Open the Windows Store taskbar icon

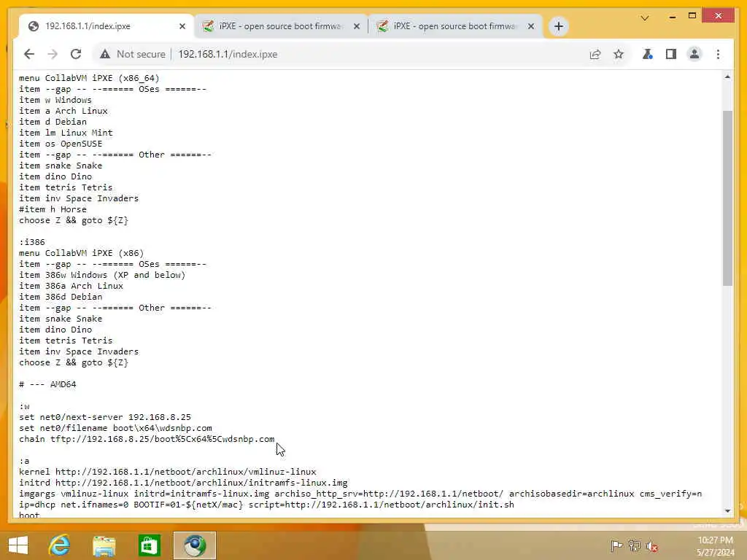(x=149, y=545)
